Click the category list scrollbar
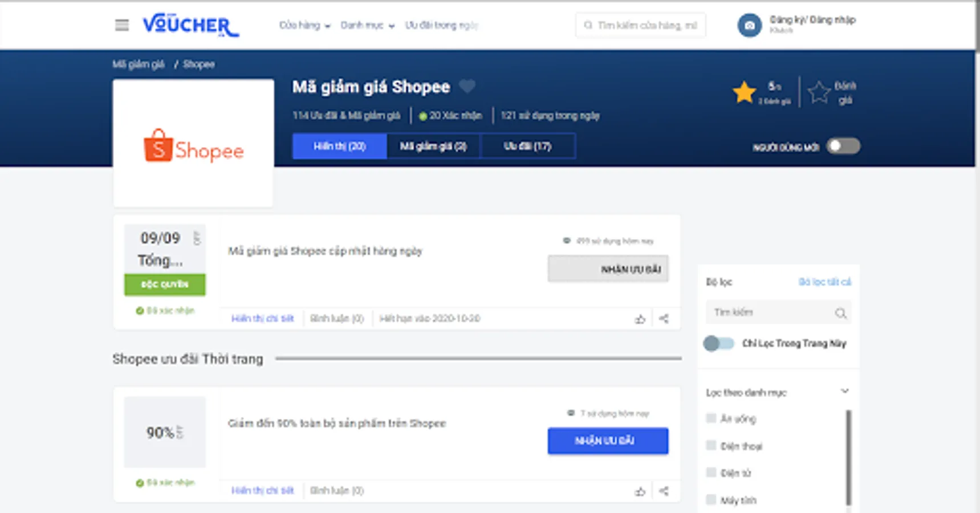Viewport: 980px width, 513px height. 848,457
